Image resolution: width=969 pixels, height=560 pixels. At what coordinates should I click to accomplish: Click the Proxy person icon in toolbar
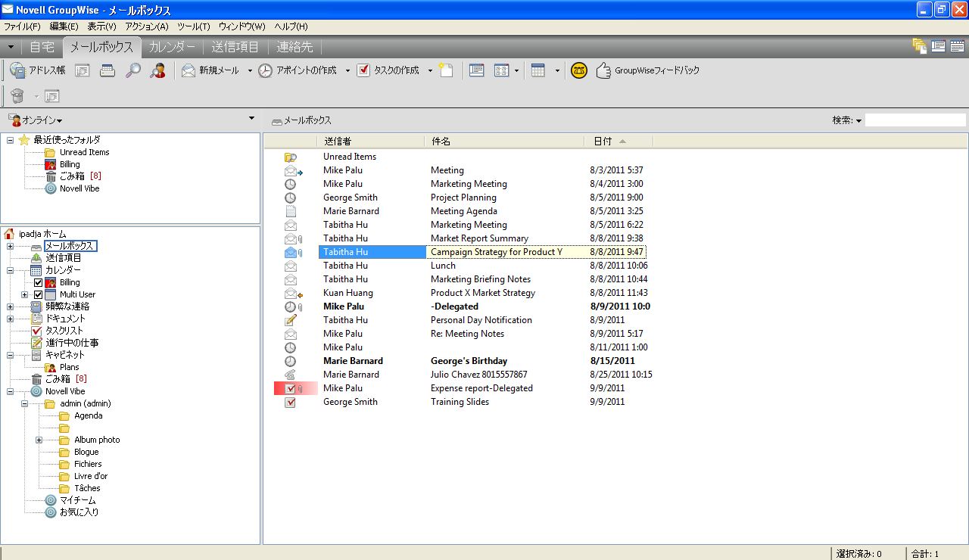point(157,70)
